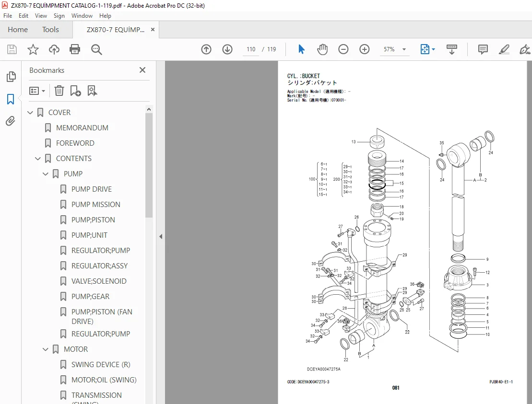Screen dimensions: 532x404
Task: Jump to MEMORANDUM bookmark
Action: click(x=82, y=128)
